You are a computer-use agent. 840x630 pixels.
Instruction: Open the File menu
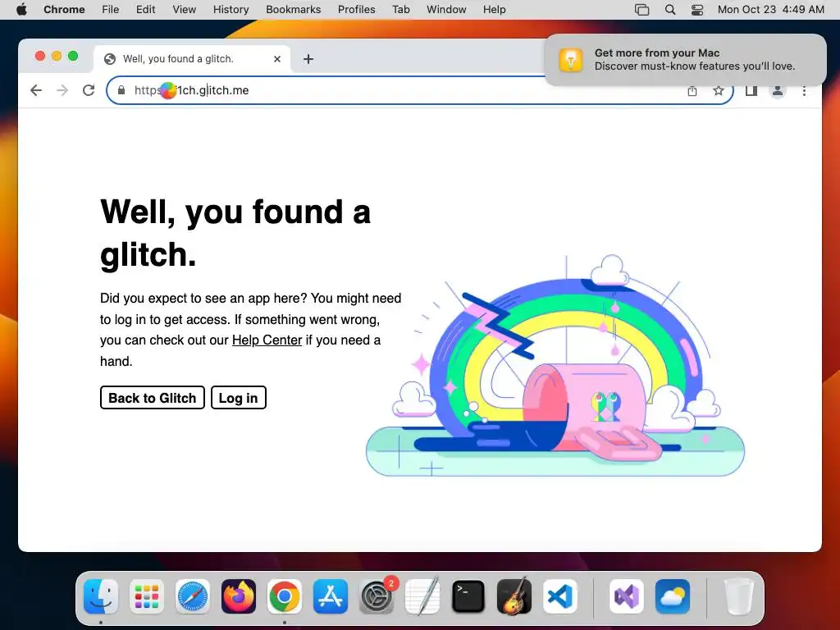click(111, 10)
